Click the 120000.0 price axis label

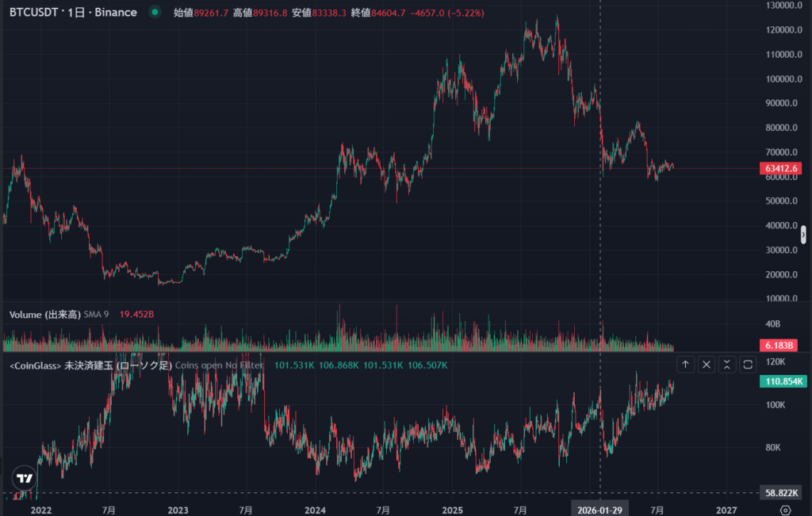784,30
